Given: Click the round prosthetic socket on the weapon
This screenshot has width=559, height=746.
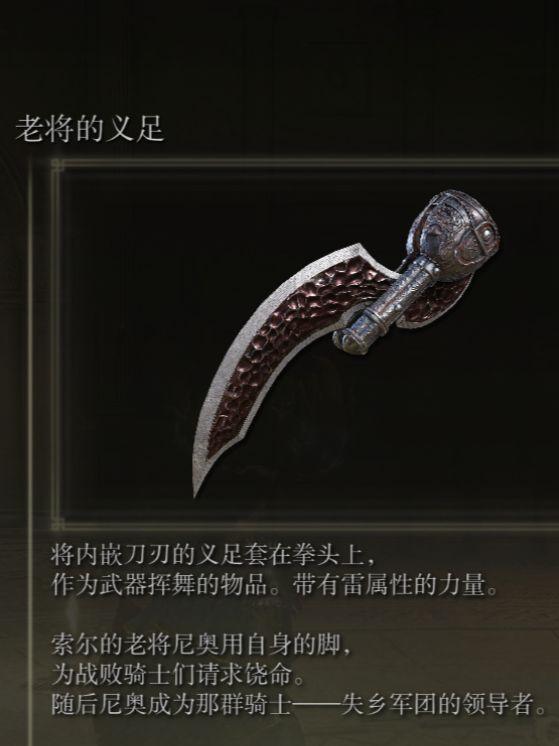Looking at the screenshot, I should [x=457, y=227].
